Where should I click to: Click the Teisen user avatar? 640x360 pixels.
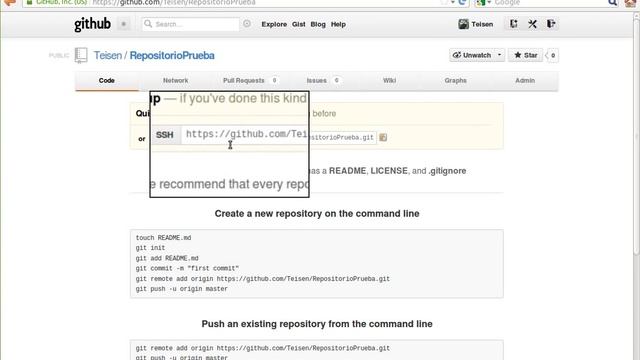(463, 24)
